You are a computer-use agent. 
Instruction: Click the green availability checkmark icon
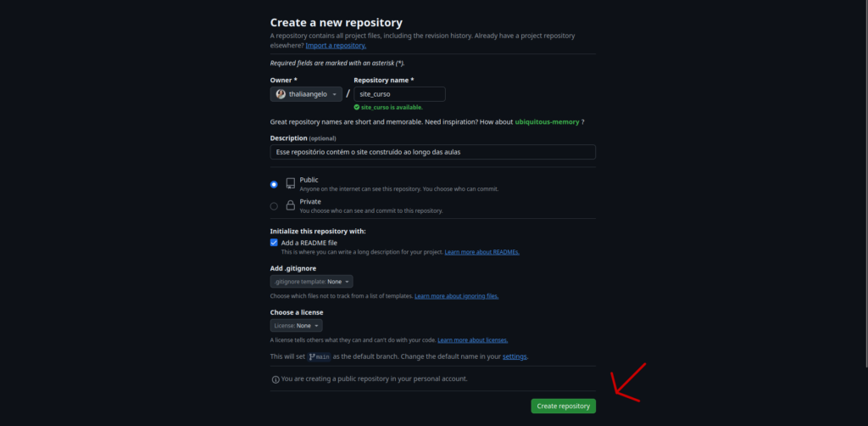pos(357,108)
